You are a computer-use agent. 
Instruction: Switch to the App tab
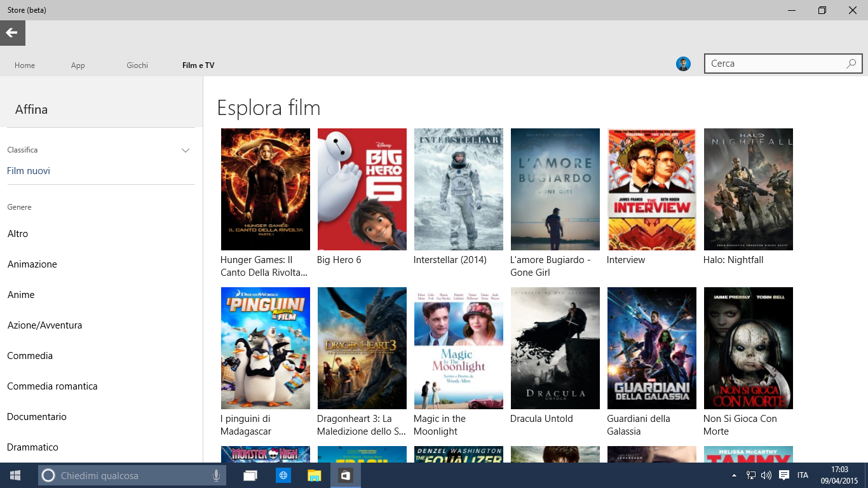[78, 65]
